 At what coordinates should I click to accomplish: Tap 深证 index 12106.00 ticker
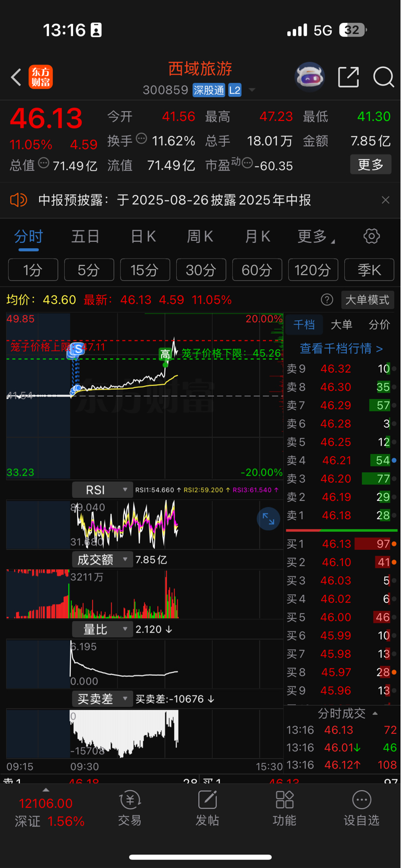coord(50,812)
